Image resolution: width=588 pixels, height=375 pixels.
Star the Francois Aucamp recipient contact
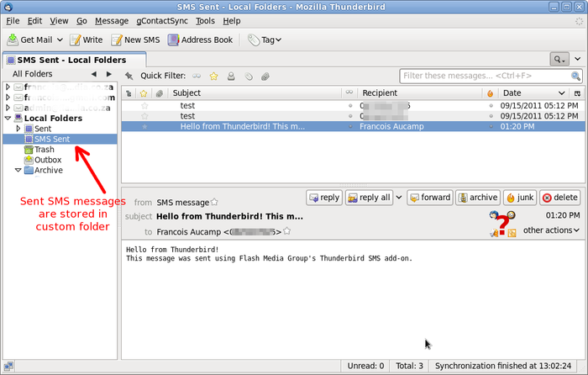pos(287,231)
